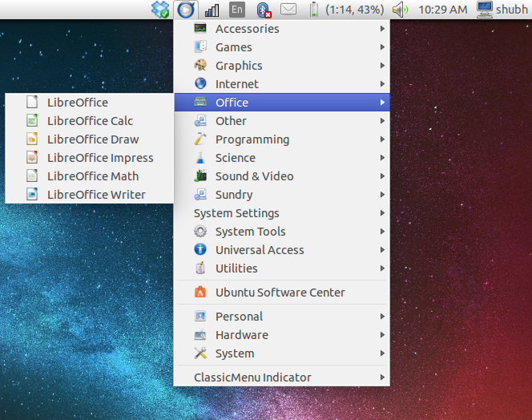Viewport: 532px width, 420px height.
Task: Open the Universal Access category
Action: [281, 250]
